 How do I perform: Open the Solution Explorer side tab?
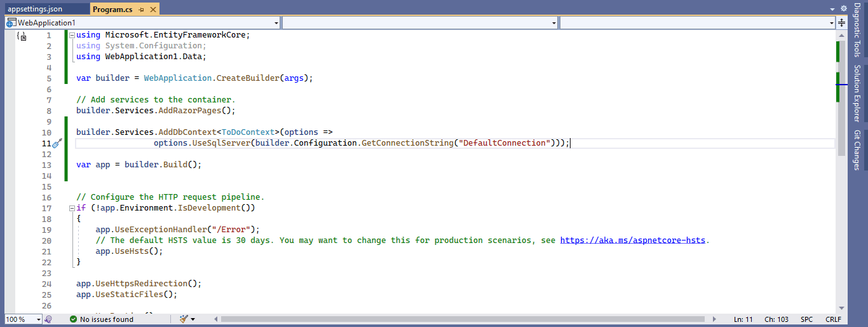(857, 93)
